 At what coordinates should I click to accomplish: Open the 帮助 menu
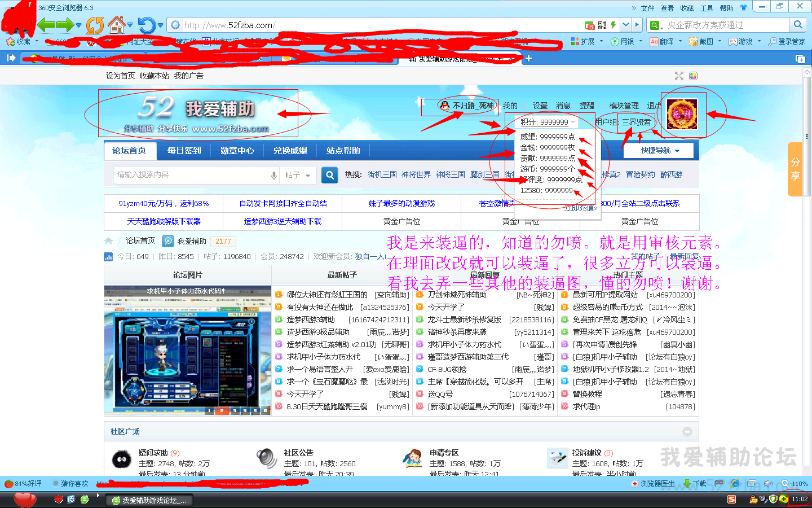[726, 8]
